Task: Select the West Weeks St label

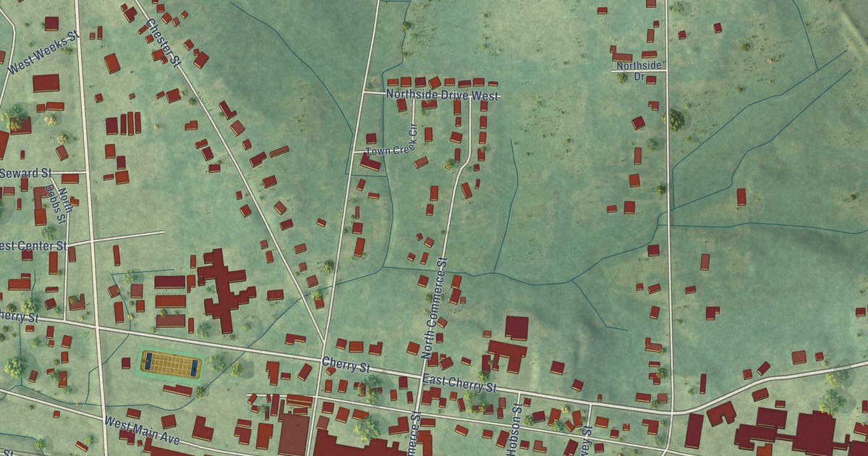Action: 43,53
